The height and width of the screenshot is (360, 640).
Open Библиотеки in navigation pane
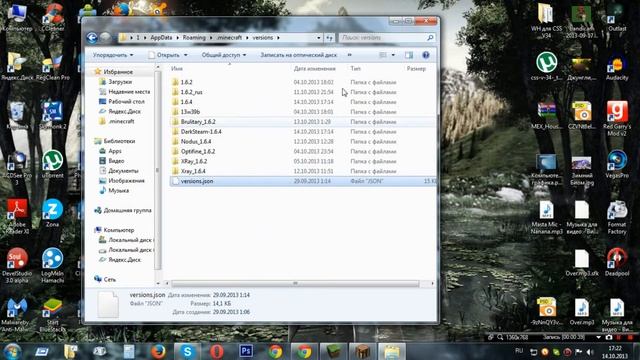pos(119,141)
